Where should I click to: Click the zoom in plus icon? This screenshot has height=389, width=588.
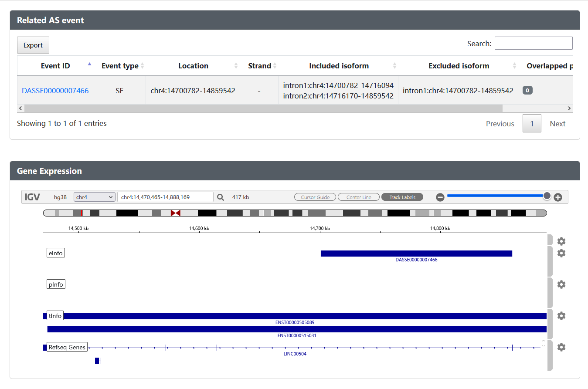(558, 197)
